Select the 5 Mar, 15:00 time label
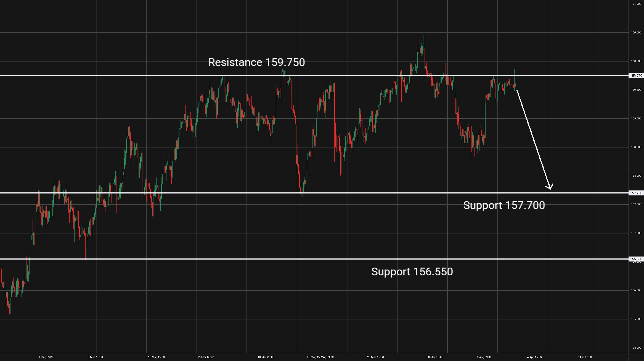This screenshot has width=644, height=361. pos(95,357)
